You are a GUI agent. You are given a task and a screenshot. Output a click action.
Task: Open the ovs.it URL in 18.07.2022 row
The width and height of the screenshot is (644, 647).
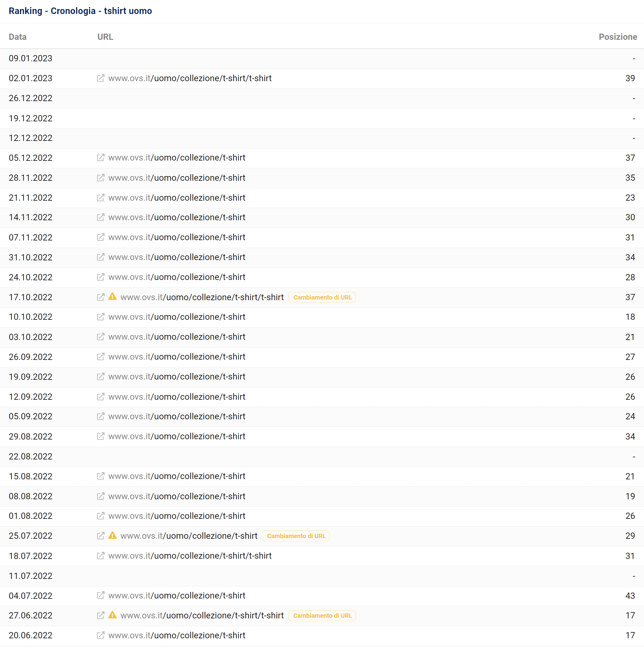190,556
